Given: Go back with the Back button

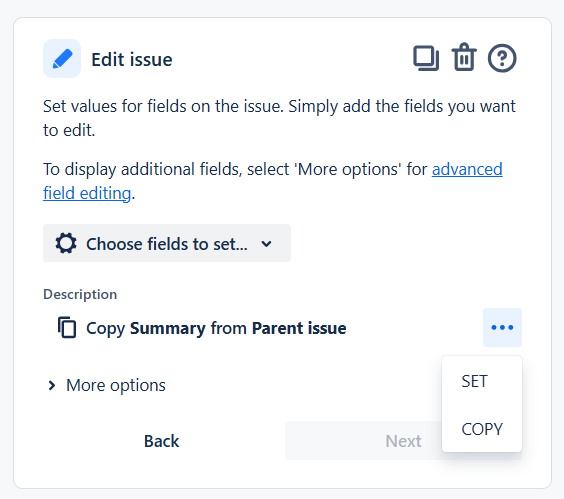Looking at the screenshot, I should (x=162, y=441).
